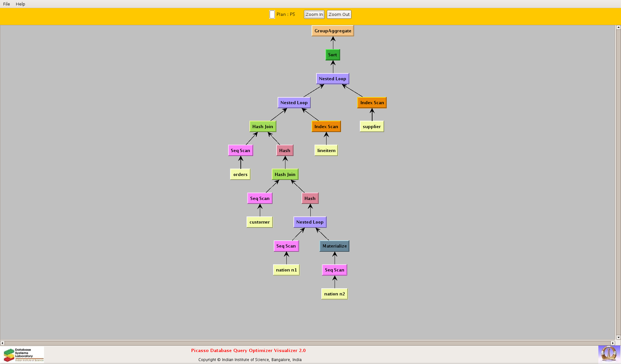Select the orders table node
Image resolution: width=621 pixels, height=364 pixels.
pos(240,175)
